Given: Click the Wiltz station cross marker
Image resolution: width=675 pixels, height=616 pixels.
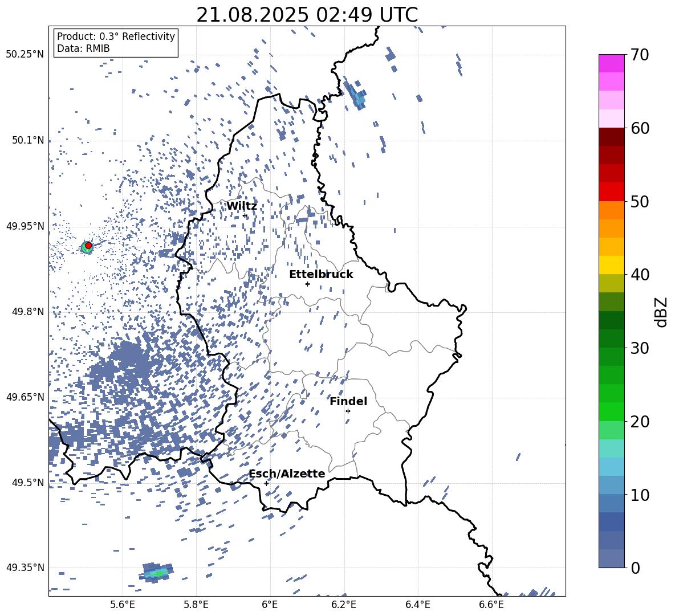Looking at the screenshot, I should [245, 216].
